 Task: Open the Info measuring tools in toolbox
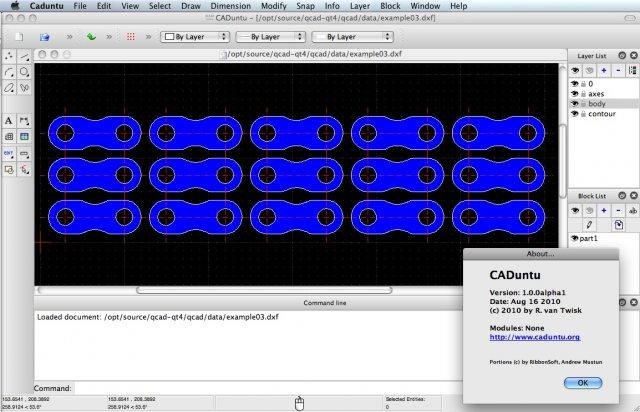pos(24,154)
